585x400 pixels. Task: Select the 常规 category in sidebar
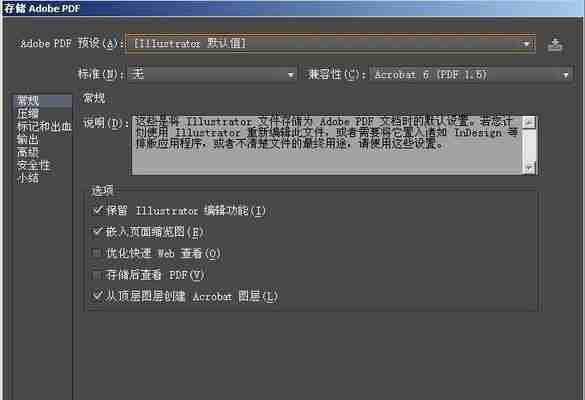(43, 100)
